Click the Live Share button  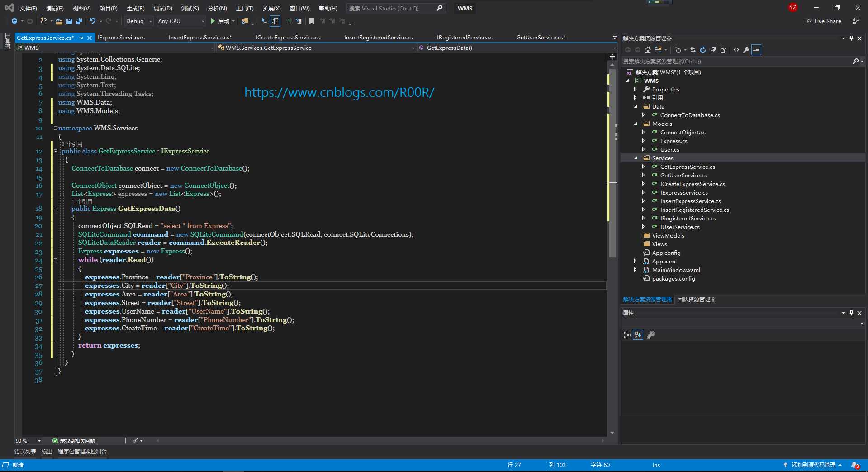(823, 21)
